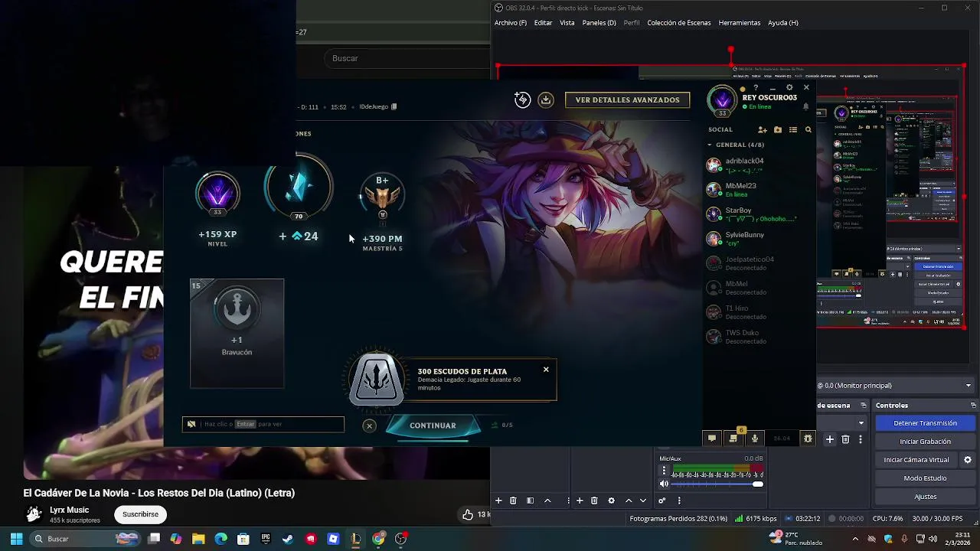Open the friends list view options icon
The width and height of the screenshot is (980, 551).
[x=793, y=130]
